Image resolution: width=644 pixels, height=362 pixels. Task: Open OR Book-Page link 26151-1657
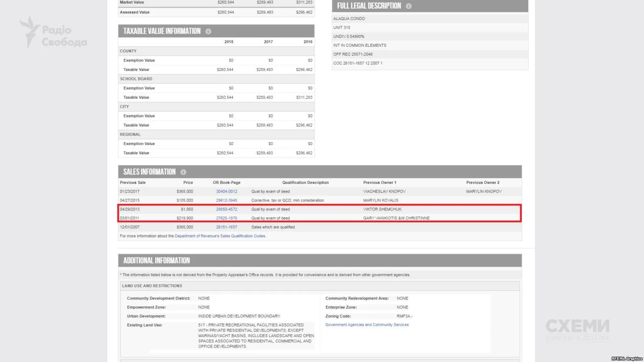(226, 227)
